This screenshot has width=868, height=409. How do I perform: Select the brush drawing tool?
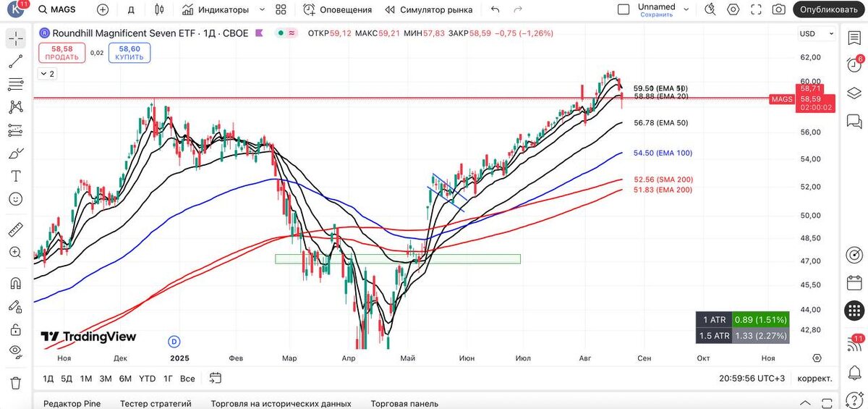point(15,153)
